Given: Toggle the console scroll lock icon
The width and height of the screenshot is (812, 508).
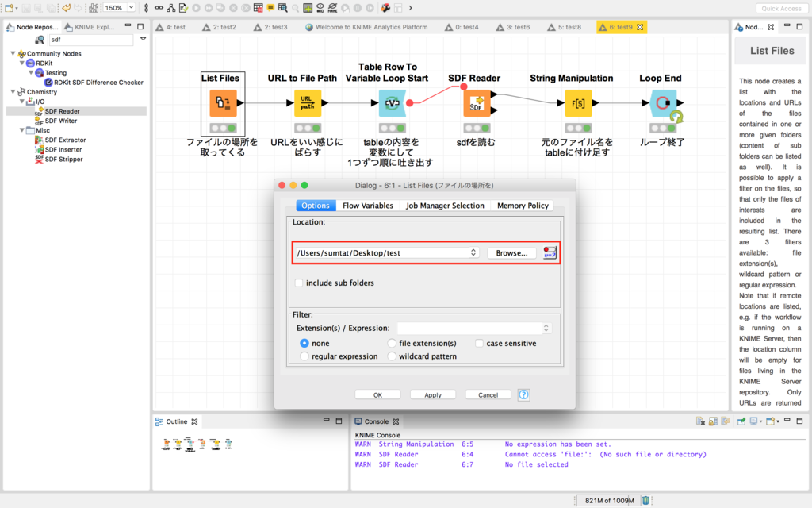Looking at the screenshot, I should (x=713, y=421).
